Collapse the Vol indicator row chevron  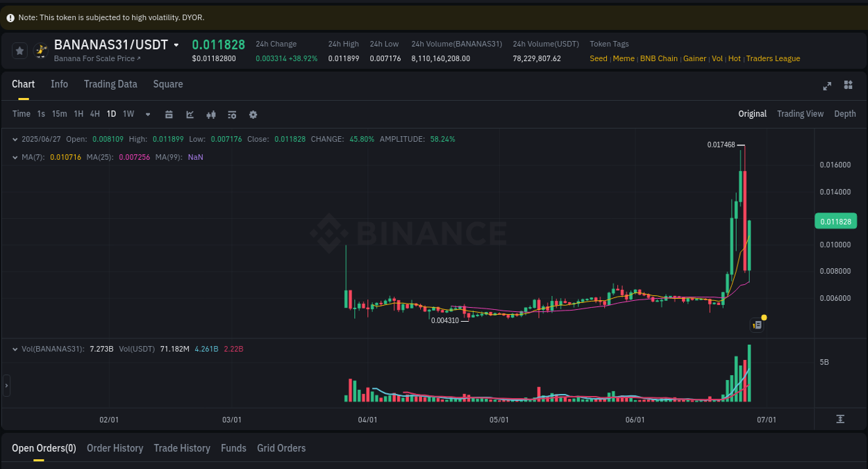pyautogui.click(x=15, y=349)
